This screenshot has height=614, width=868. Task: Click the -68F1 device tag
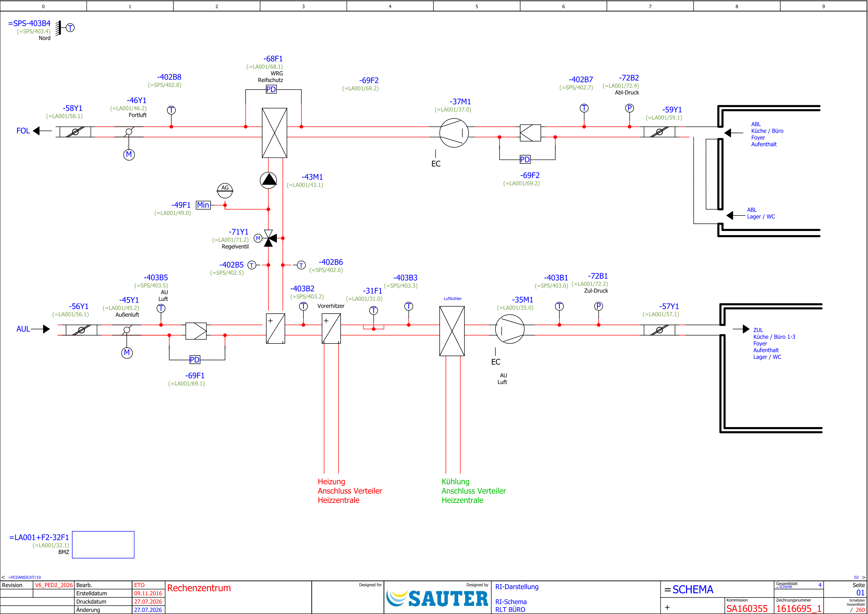pos(273,59)
